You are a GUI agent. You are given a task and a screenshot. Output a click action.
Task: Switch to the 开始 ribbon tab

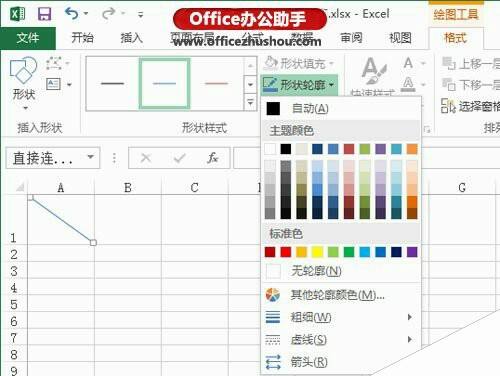(82, 38)
